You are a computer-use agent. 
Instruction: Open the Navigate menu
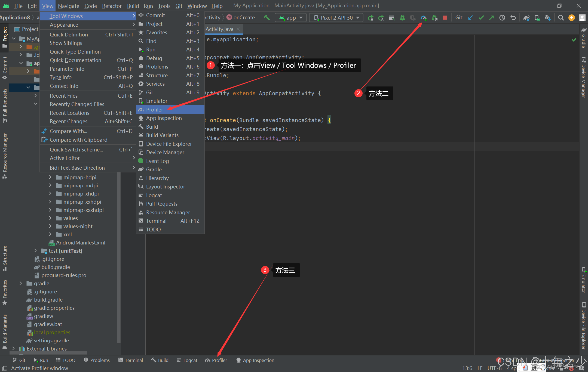(x=68, y=6)
